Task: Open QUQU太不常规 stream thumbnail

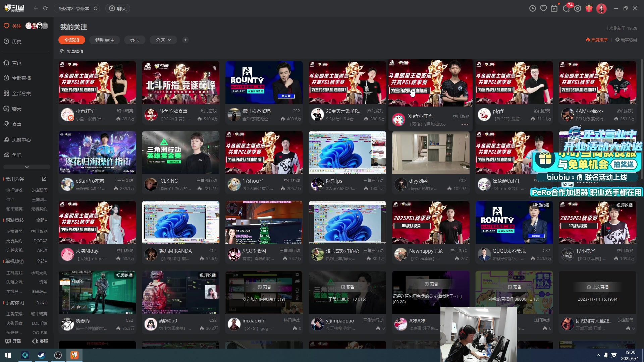Action: 514,223
